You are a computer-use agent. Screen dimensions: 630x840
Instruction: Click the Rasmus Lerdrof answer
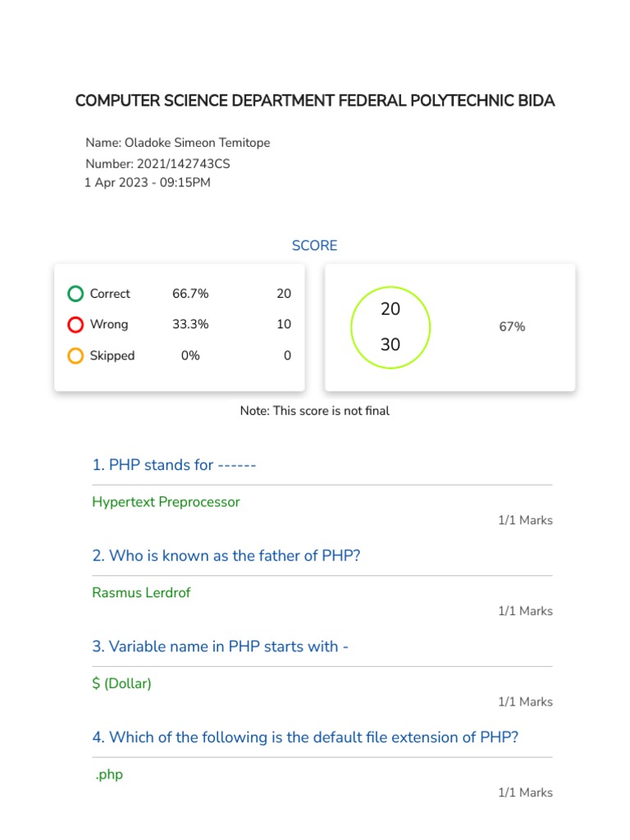tap(141, 592)
